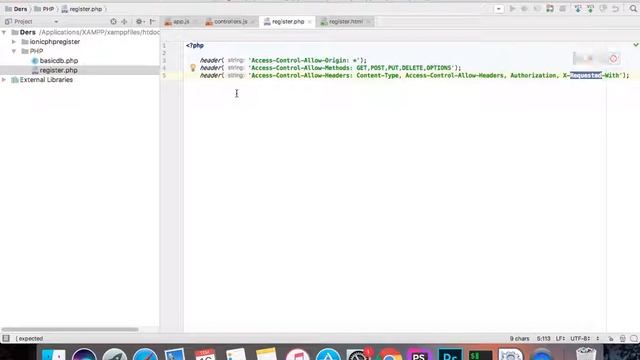Open Project panel gear settings
Viewport: 640px width, 360px height.
[x=139, y=22]
